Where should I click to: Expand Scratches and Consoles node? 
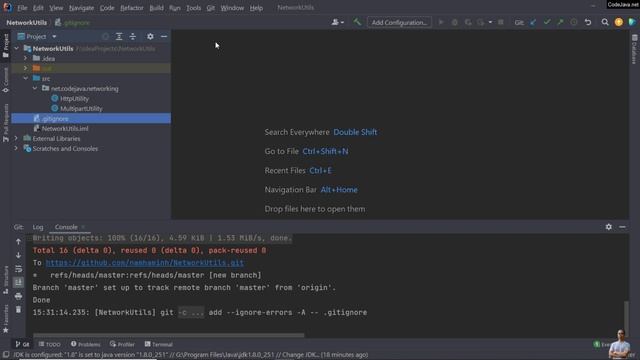[x=16, y=149]
